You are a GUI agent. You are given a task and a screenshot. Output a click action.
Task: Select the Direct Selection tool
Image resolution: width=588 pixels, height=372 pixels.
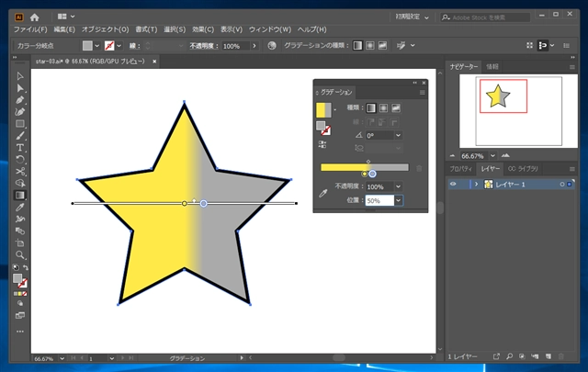20,88
